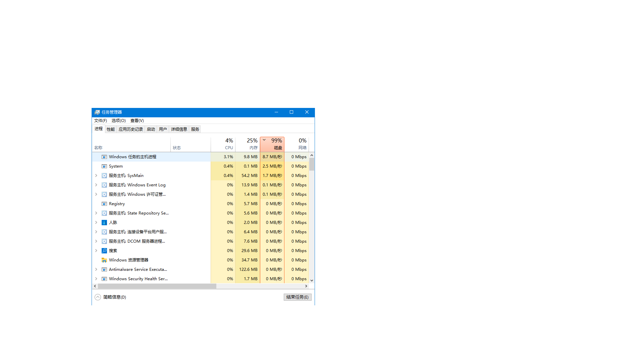Expand the Windows Security Health Service row
Screen dimensions: 644x362
pos(96,279)
